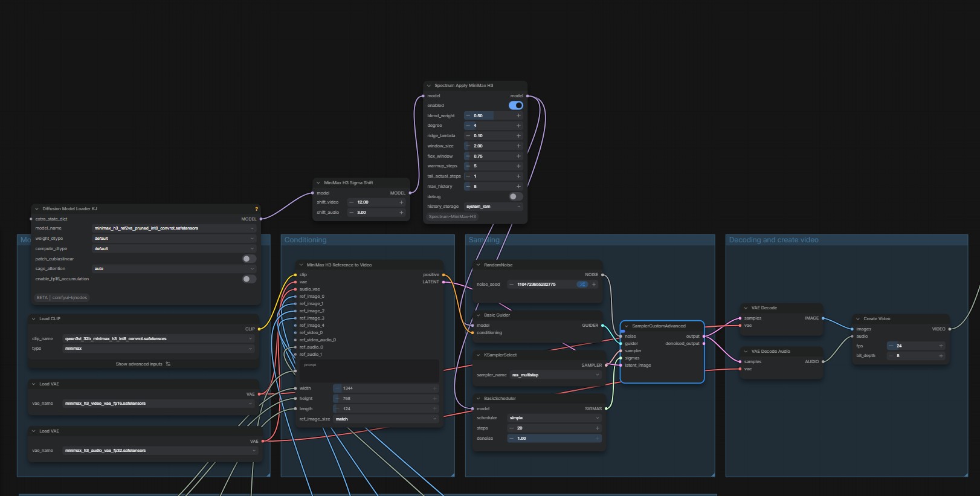Increase window_size using its plus icon
This screenshot has width=980, height=496.
click(x=518, y=146)
